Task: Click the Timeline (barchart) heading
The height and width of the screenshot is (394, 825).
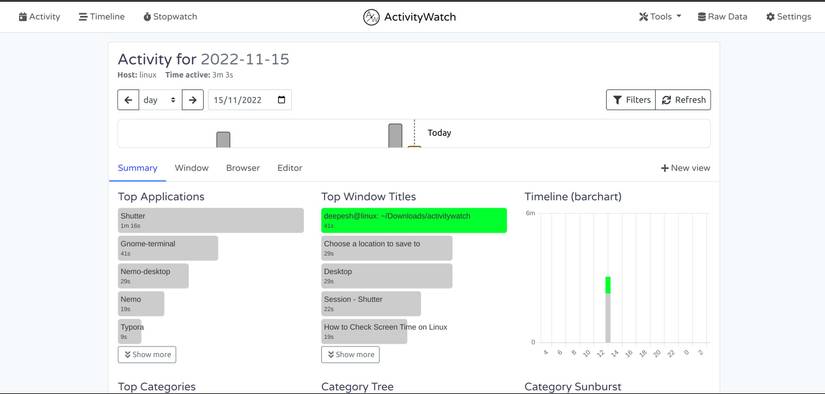Action: (573, 197)
